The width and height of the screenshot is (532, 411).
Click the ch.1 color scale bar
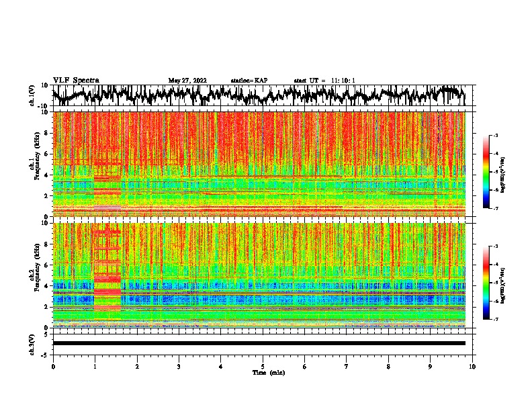(486, 172)
